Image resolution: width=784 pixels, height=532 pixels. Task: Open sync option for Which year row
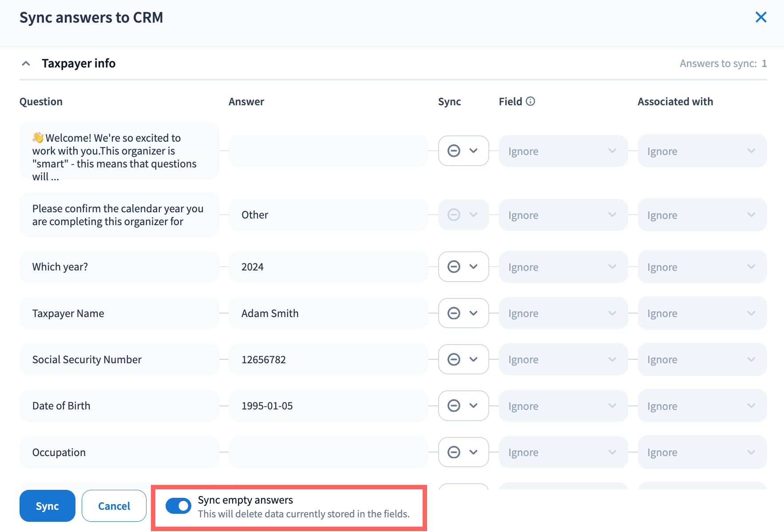pos(463,266)
